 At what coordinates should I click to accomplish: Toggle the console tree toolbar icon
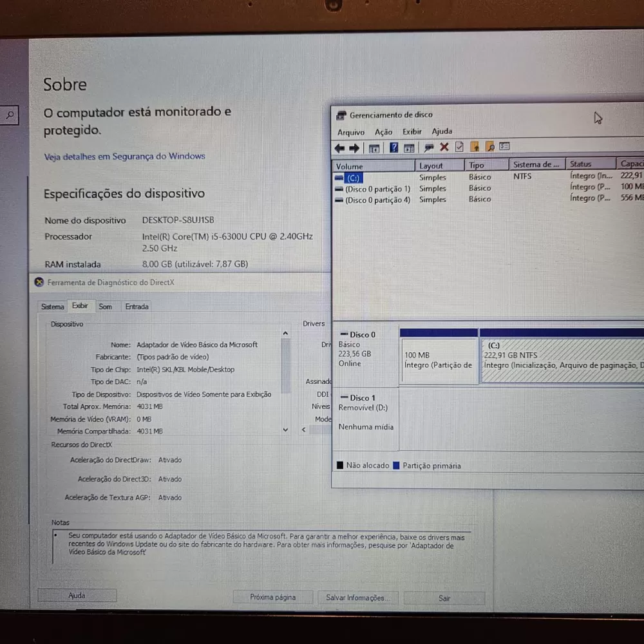(374, 148)
